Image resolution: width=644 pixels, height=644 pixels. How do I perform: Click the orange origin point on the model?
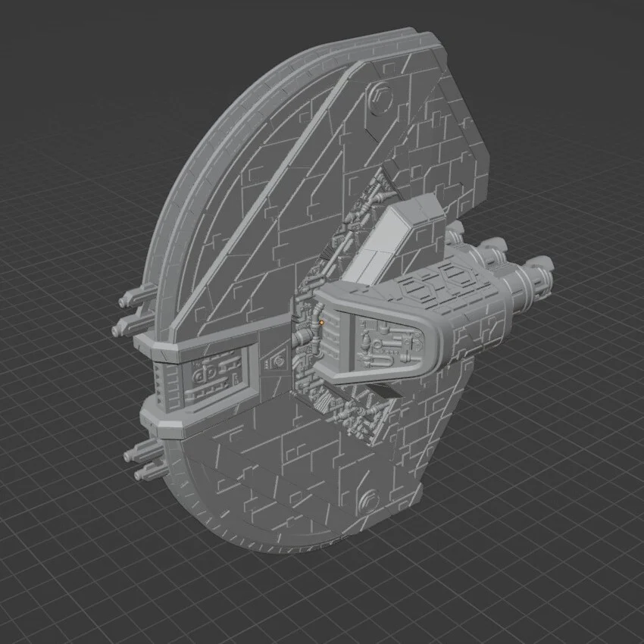pyautogui.click(x=321, y=323)
